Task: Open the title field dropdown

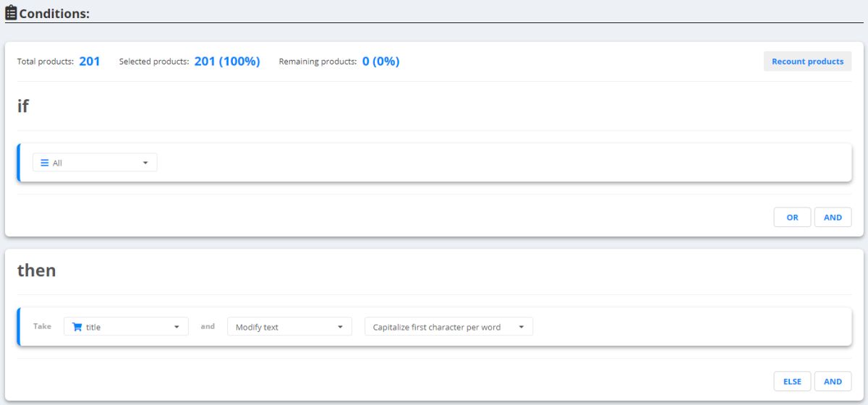Action: tap(126, 327)
